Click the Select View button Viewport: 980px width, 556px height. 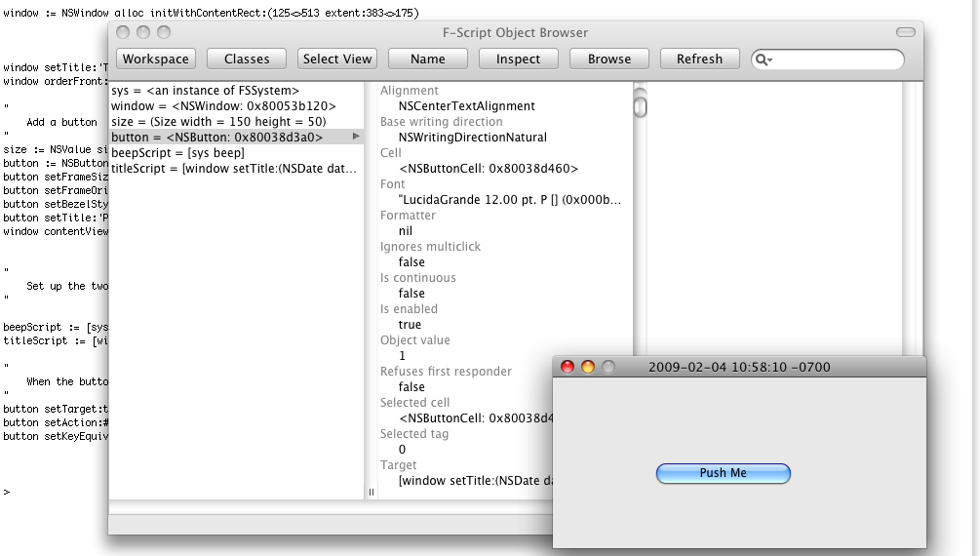(x=336, y=59)
